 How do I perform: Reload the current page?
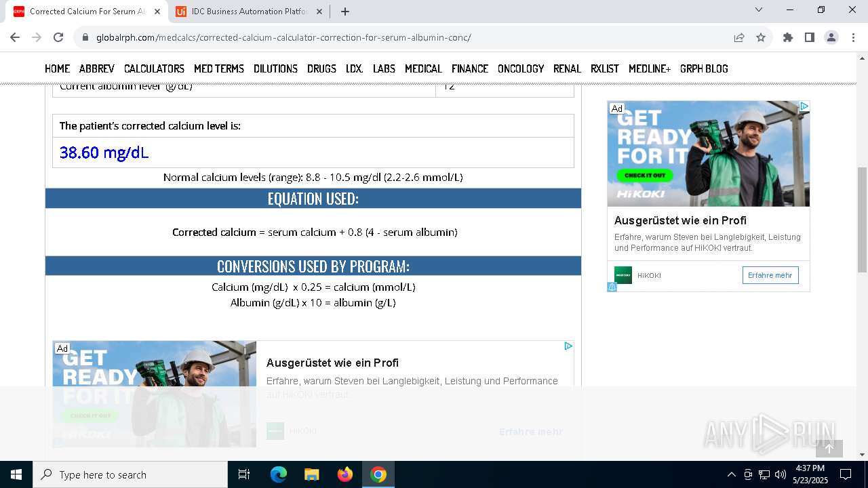58,37
